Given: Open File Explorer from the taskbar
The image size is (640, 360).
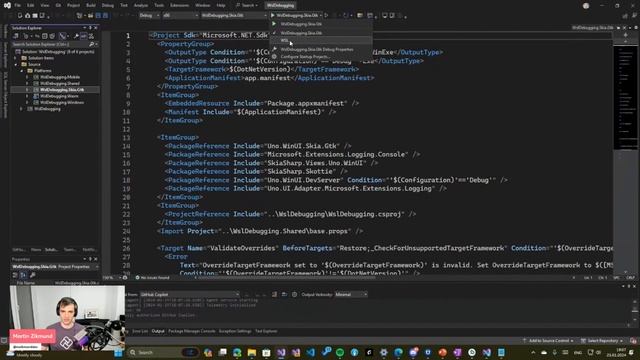Looking at the screenshot, I should click(252, 353).
